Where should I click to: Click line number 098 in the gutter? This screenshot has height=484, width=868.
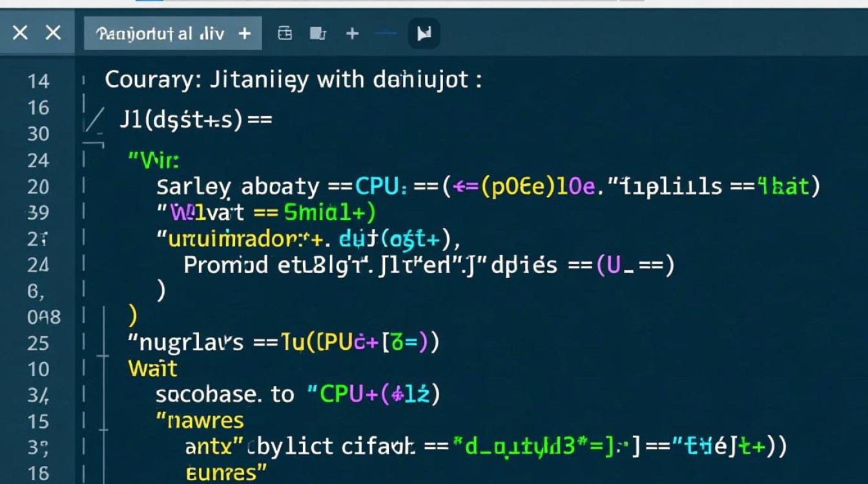point(43,317)
